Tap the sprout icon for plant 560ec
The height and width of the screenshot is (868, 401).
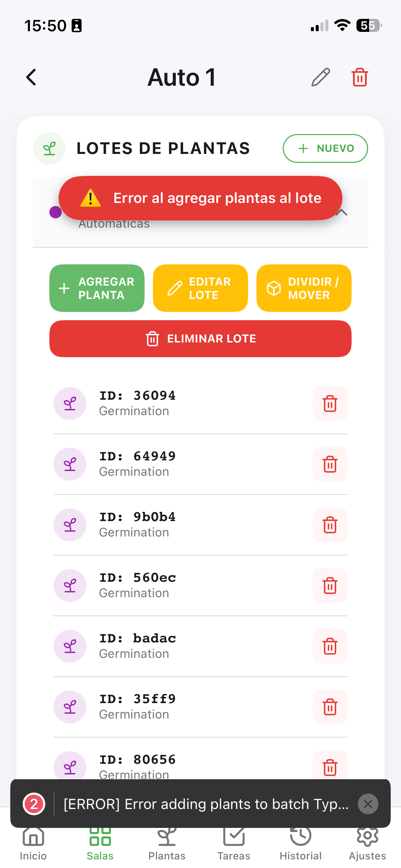click(70, 586)
